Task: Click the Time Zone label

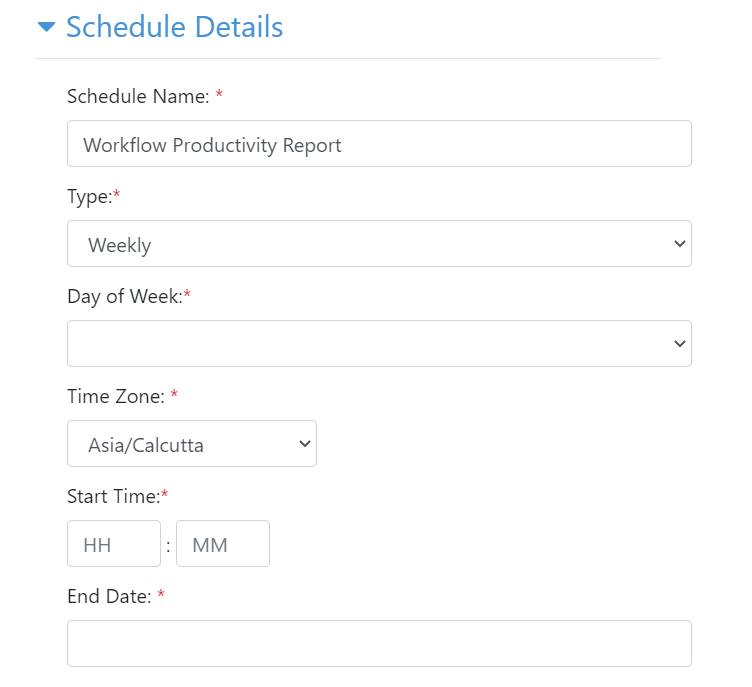Action: [x=116, y=396]
